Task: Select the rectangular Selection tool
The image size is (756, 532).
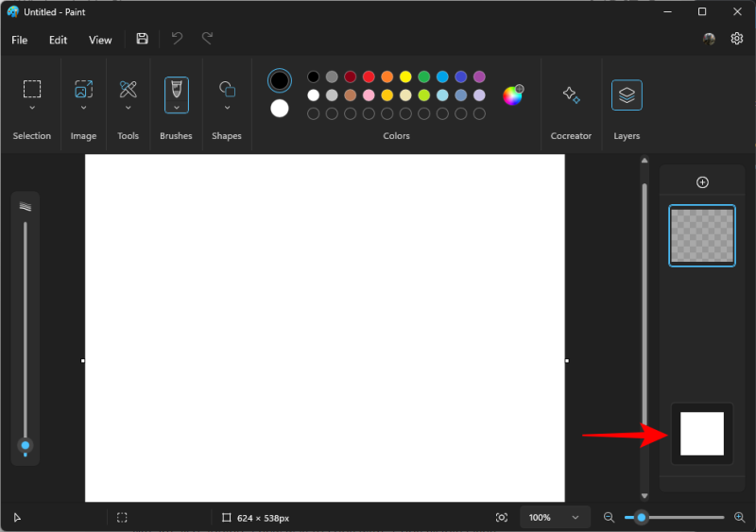Action: point(32,89)
